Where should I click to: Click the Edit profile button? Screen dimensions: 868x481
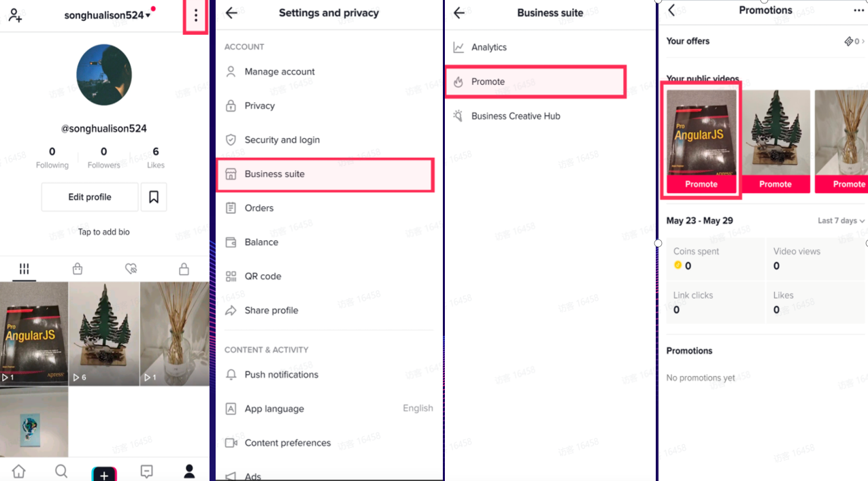click(x=90, y=197)
